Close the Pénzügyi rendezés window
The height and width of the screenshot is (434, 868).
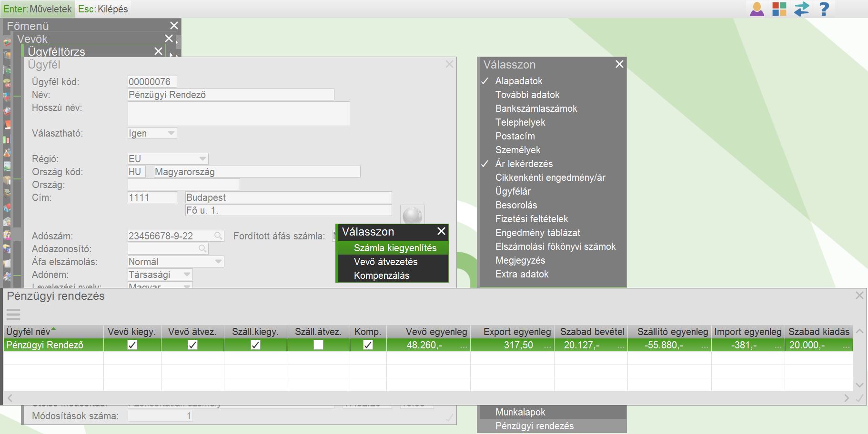pyautogui.click(x=859, y=296)
